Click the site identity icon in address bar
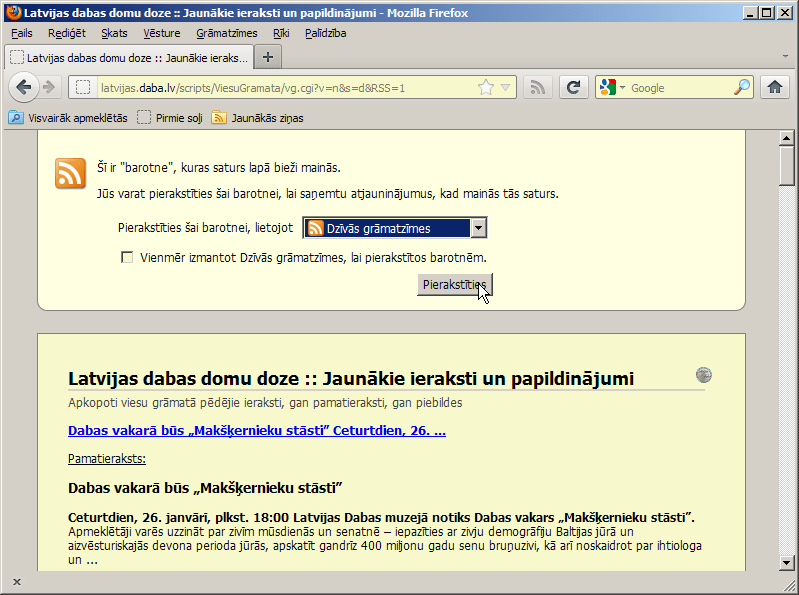Image resolution: width=799 pixels, height=595 pixels. pyautogui.click(x=83, y=88)
